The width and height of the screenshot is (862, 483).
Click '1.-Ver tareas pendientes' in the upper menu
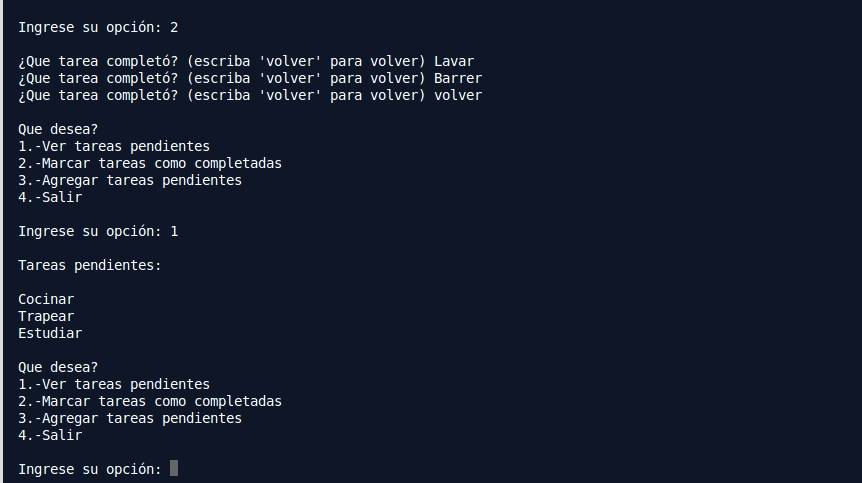[x=114, y=146]
